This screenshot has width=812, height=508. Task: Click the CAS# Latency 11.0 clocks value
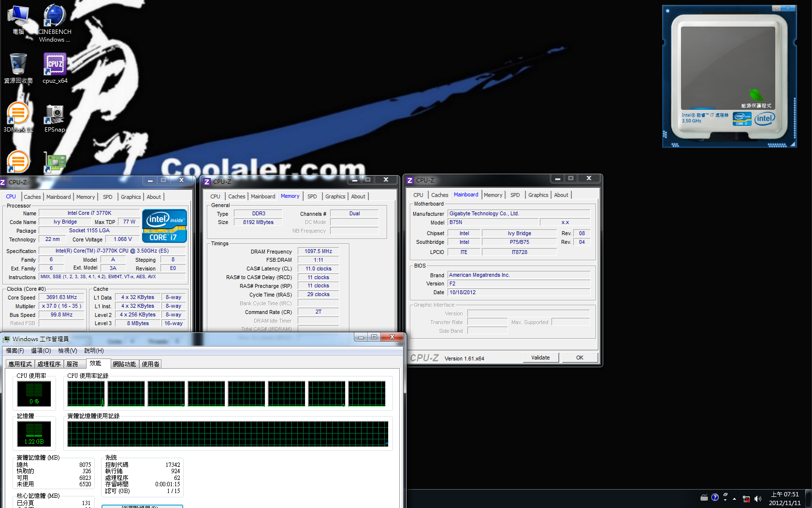(318, 269)
